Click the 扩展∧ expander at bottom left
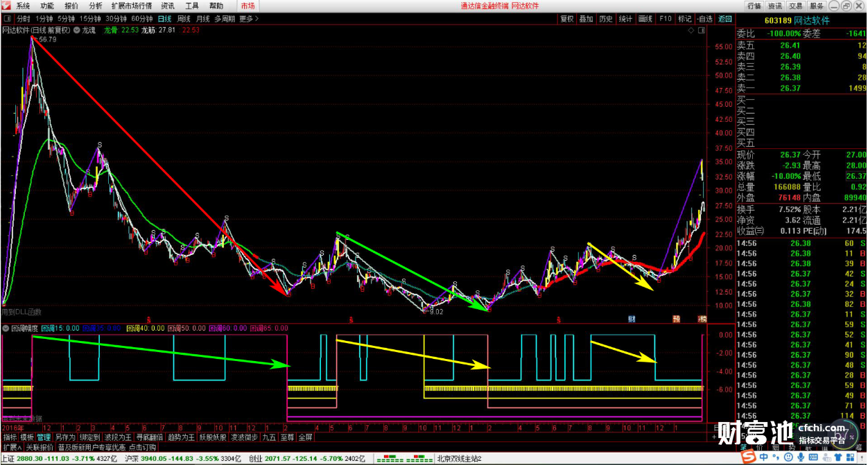This screenshot has height=465, width=868. [x=12, y=447]
